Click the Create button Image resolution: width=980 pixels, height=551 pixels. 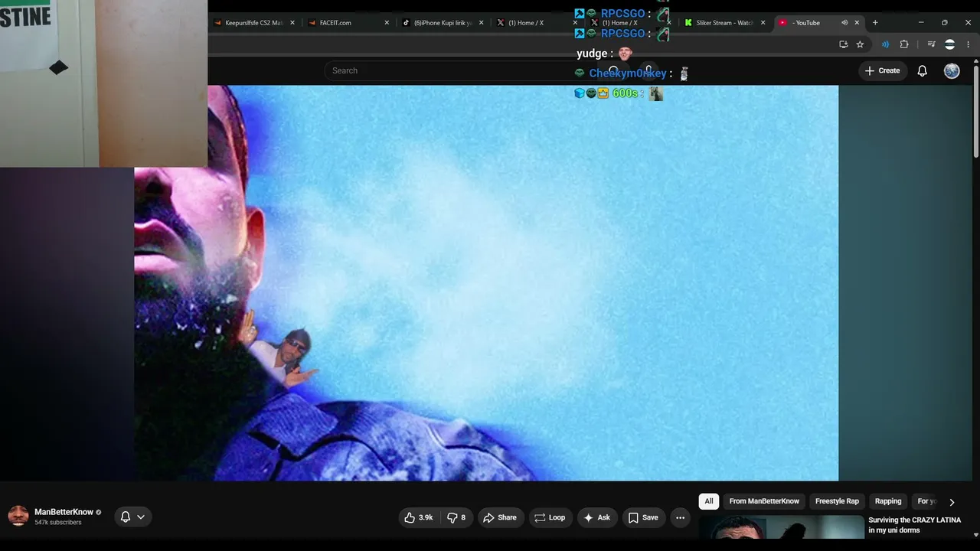(883, 70)
